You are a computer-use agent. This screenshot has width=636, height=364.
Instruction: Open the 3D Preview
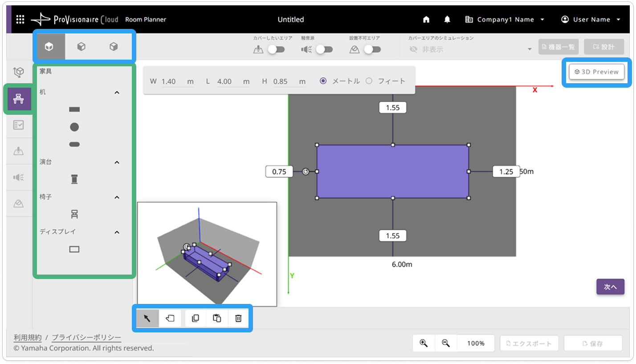(597, 72)
